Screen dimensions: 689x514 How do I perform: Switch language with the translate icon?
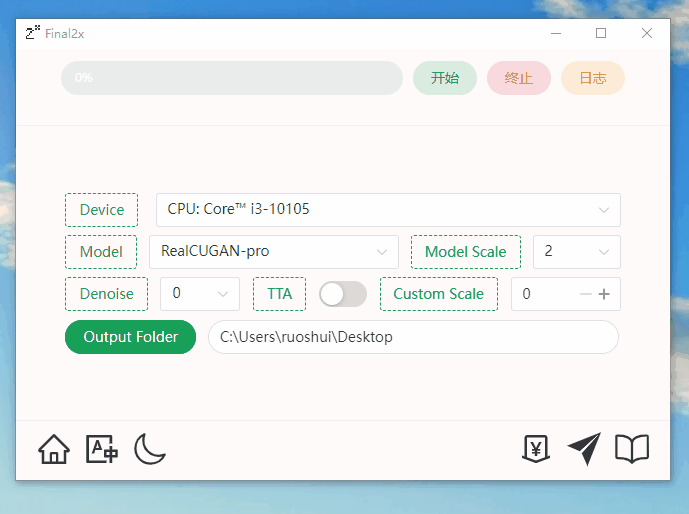point(102,449)
